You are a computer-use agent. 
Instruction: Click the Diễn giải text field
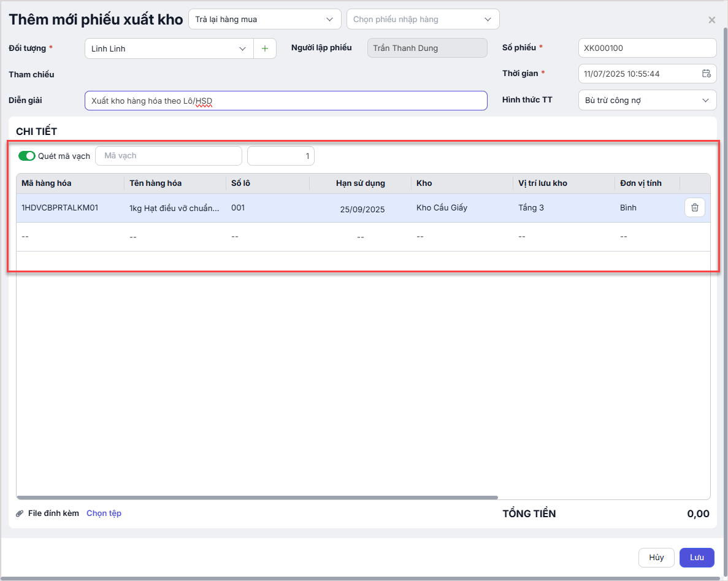pos(286,101)
